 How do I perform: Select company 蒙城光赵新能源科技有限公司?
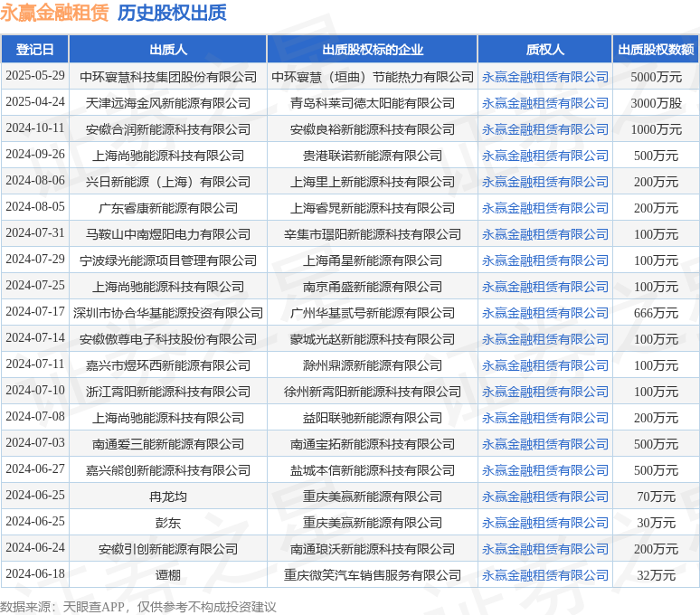tap(373, 339)
